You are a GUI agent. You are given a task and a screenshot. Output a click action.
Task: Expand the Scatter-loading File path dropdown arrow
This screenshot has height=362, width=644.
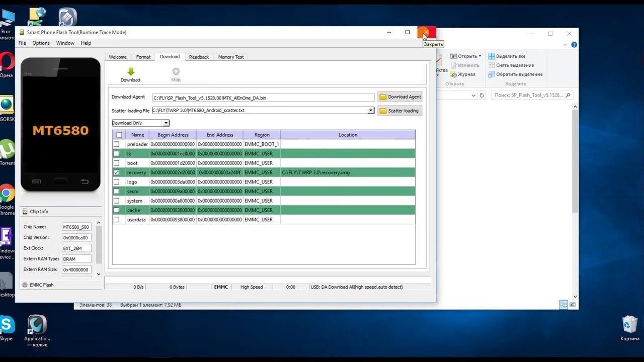371,111
